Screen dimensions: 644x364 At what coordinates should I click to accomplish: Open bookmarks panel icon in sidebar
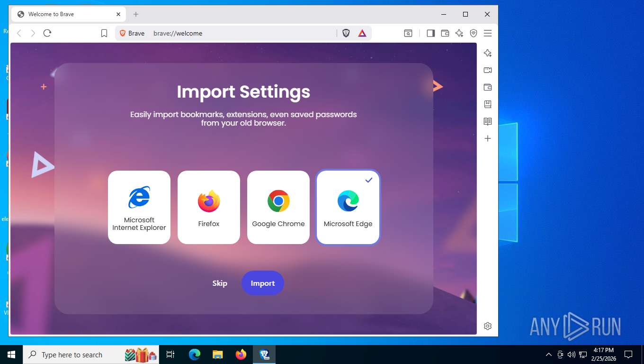488,104
